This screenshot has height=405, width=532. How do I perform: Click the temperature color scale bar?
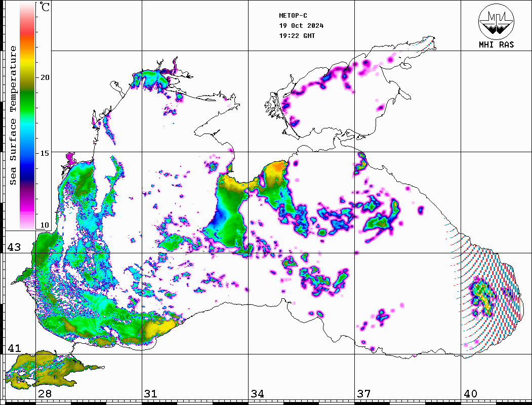point(27,116)
